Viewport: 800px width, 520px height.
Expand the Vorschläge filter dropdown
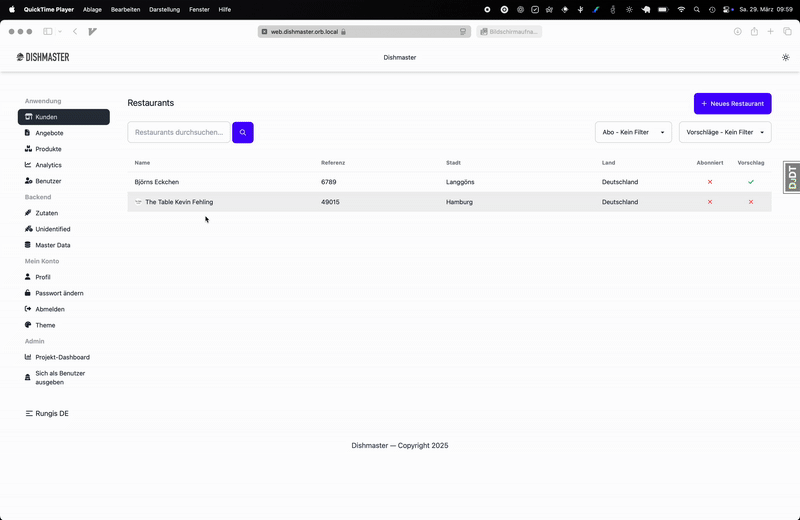[x=725, y=132]
